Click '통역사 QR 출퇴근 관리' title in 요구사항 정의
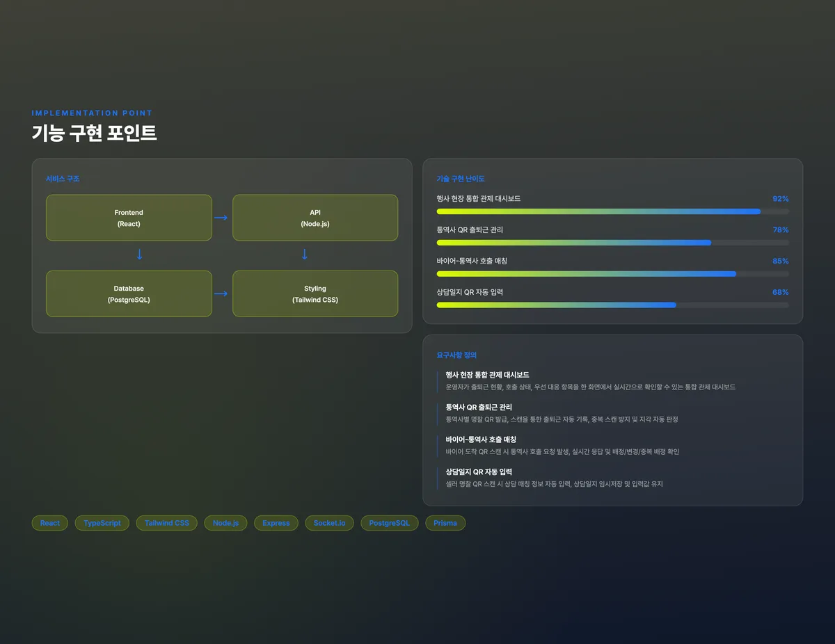This screenshot has height=644, width=835. [x=479, y=408]
